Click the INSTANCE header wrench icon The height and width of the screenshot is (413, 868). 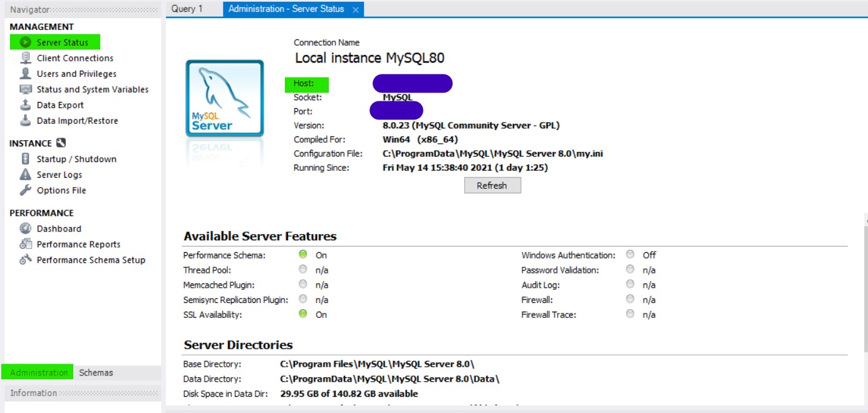click(61, 143)
